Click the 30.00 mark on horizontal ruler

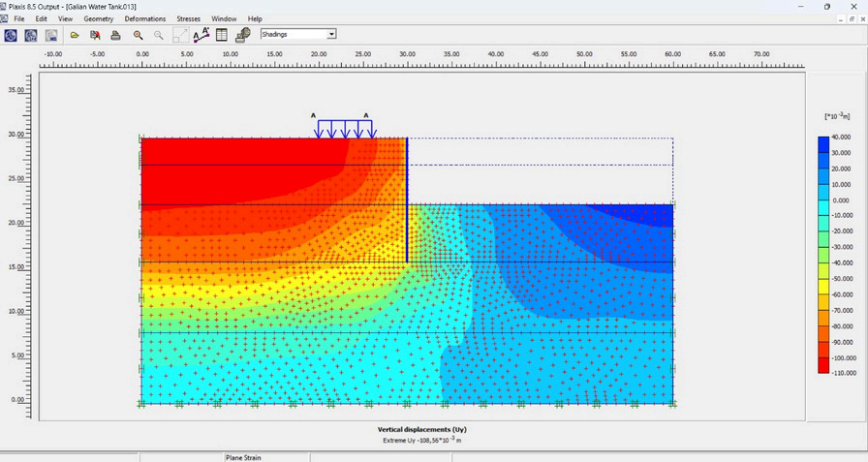click(x=407, y=54)
